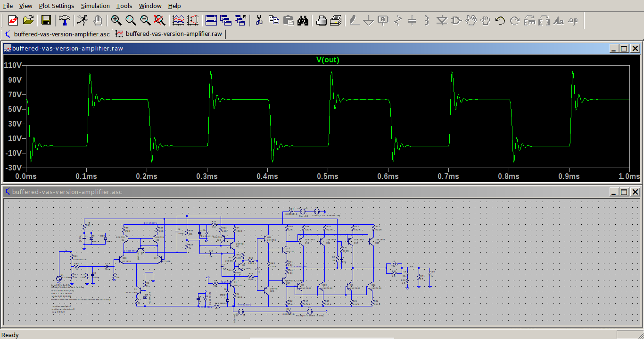
Task: Click the close all windows icon
Action: pos(240,20)
